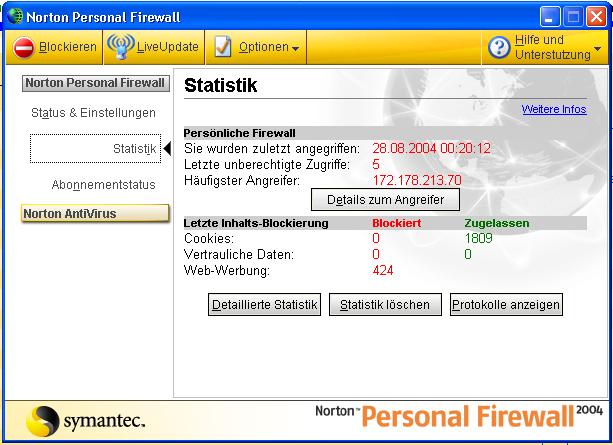This screenshot has width=613, height=445.
Task: Click the Norton Personal Firewall window title
Action: [x=104, y=17]
